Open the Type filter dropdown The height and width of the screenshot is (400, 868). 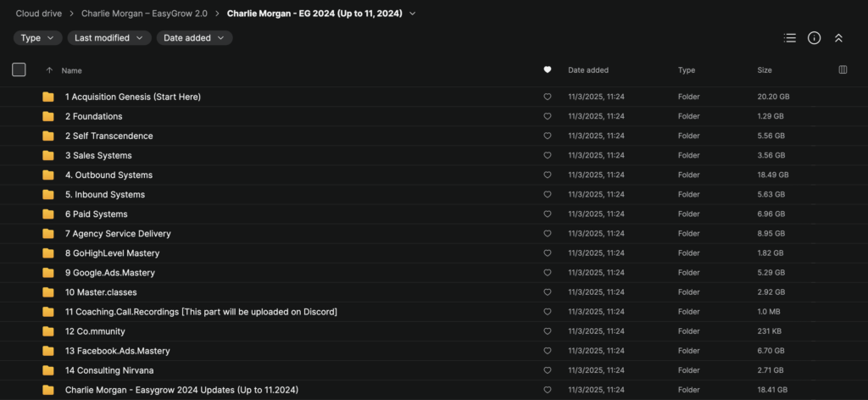[37, 38]
